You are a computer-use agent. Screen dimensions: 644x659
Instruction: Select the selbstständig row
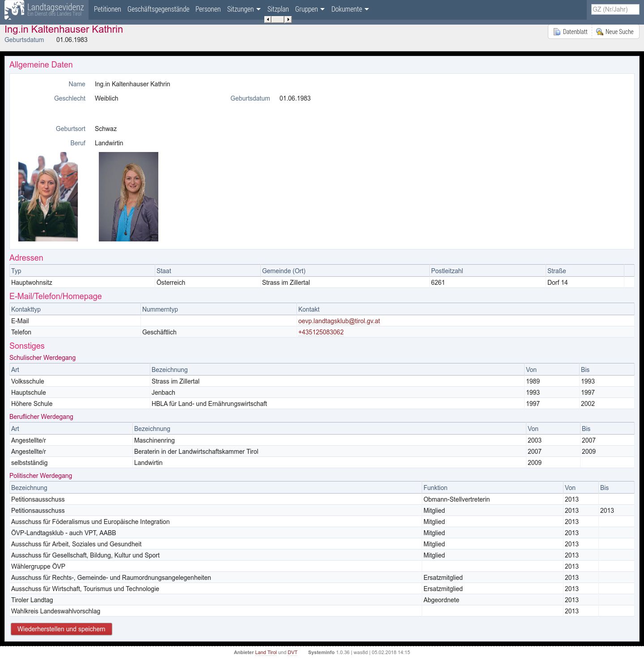pos(322,463)
